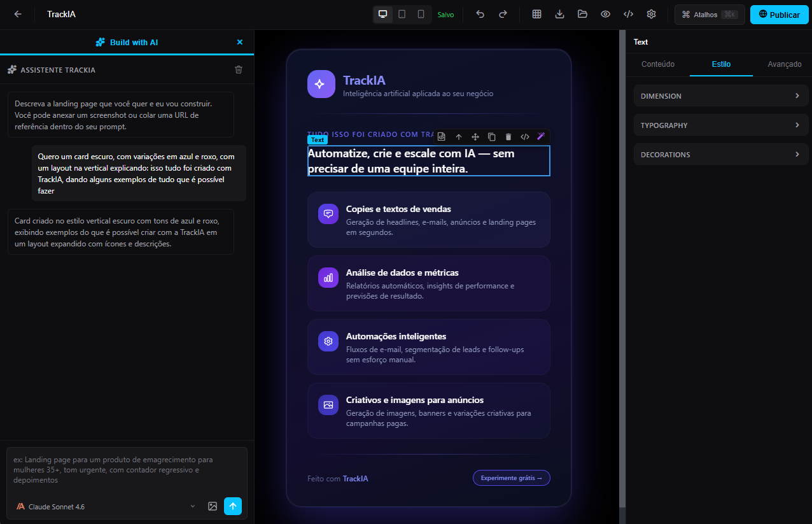The height and width of the screenshot is (524, 812).
Task: Click into the AI prompt text area
Action: pos(127,470)
